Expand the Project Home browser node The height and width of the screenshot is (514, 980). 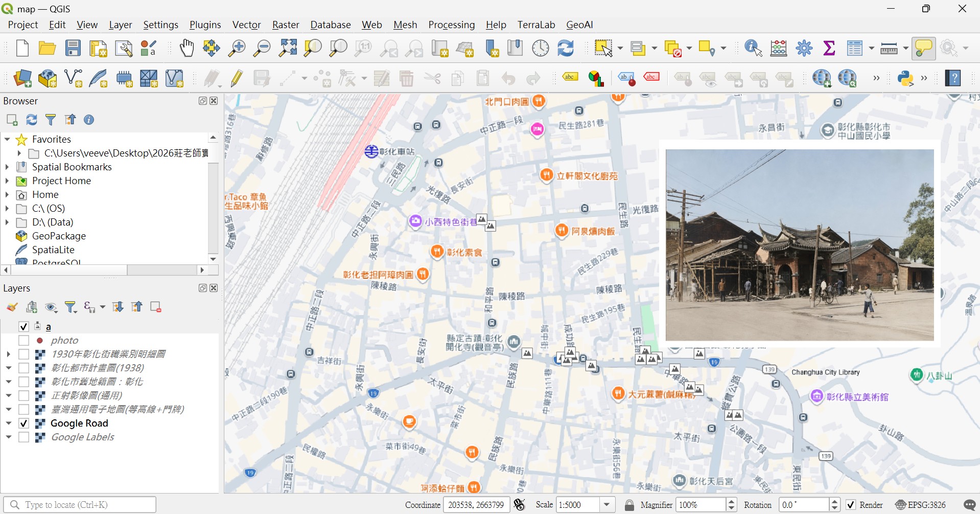pos(7,181)
